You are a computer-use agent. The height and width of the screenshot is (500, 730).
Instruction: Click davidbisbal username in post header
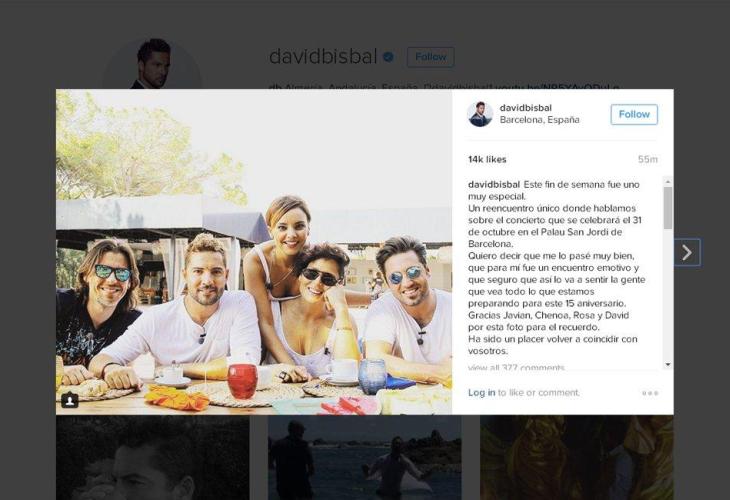(526, 108)
